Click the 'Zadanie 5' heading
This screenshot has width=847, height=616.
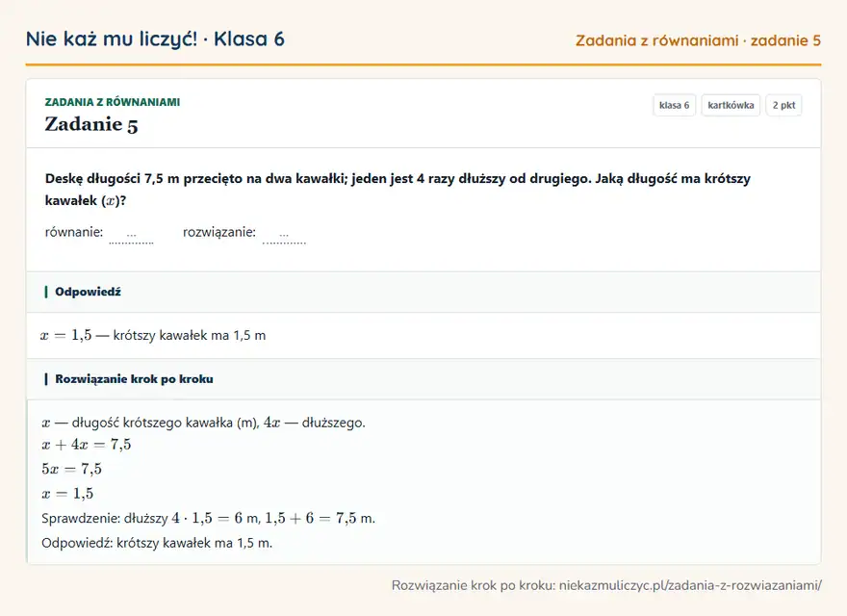pos(91,124)
